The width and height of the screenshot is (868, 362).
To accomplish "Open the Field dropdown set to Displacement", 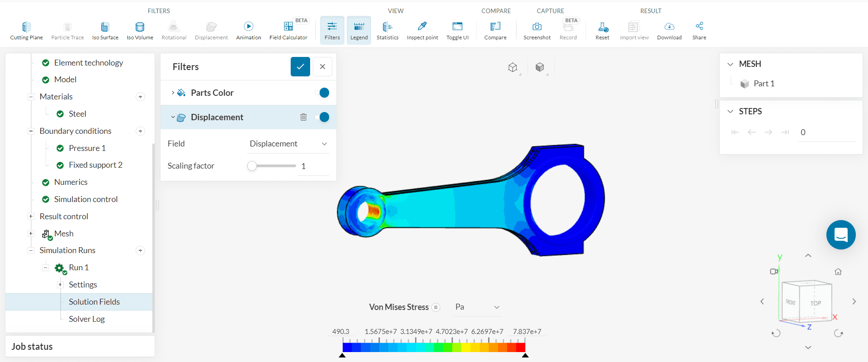I will [x=288, y=144].
